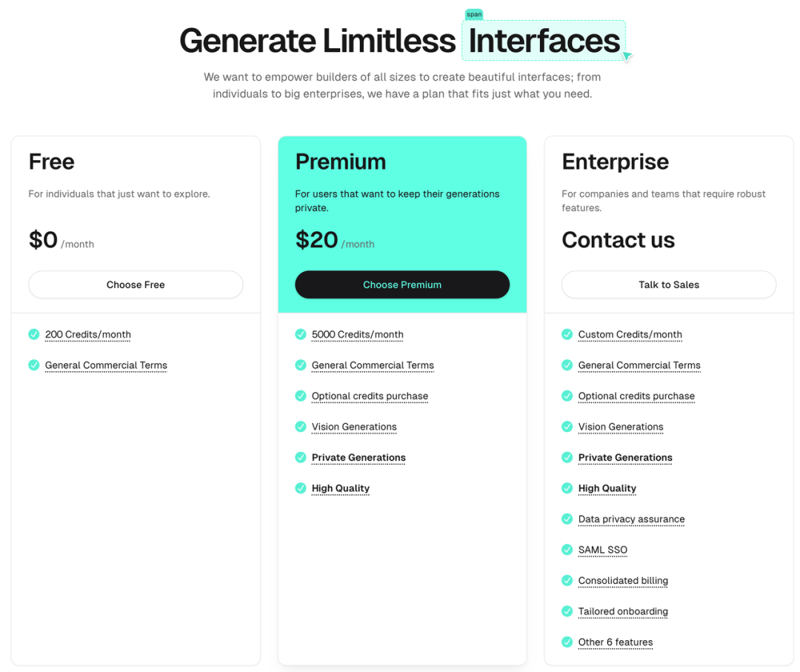Click checkmark icon next to SAML SSO

[567, 550]
